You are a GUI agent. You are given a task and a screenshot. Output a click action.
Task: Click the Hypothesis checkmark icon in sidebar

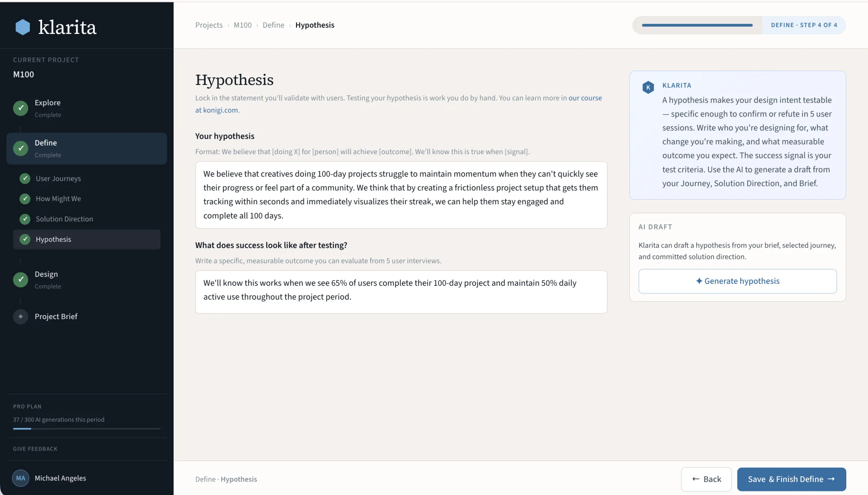25,240
